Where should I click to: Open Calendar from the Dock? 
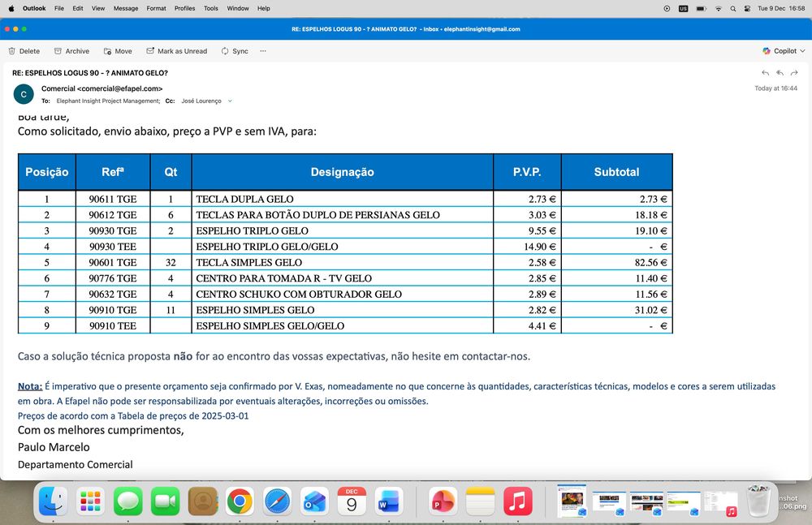(352, 501)
